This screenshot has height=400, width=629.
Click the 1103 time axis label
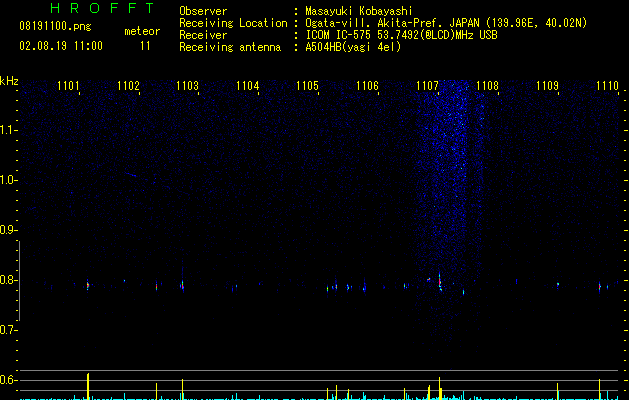coord(188,86)
